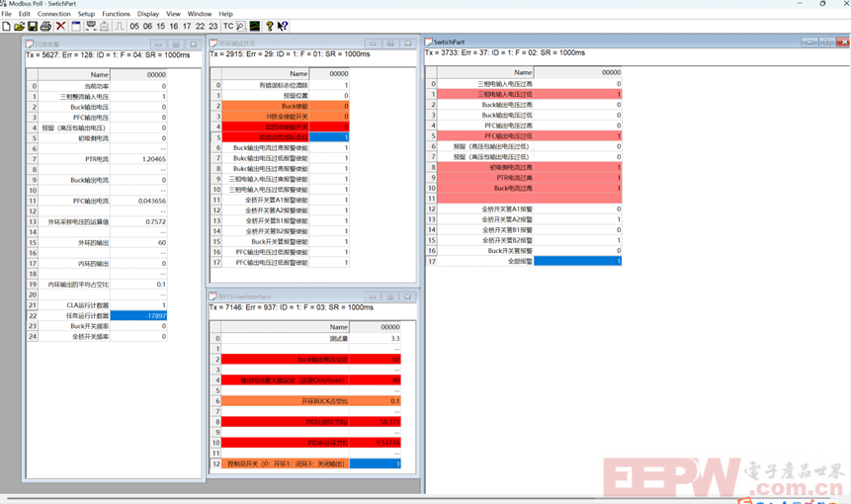The width and height of the screenshot is (851, 504).
Task: Select the red cell with value 40
Action: tap(376, 380)
